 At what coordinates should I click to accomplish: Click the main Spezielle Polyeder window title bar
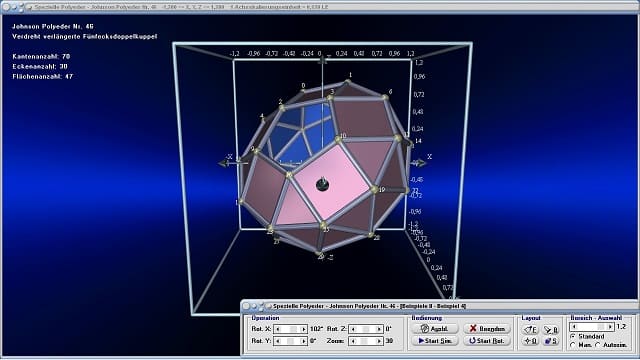click(x=320, y=7)
